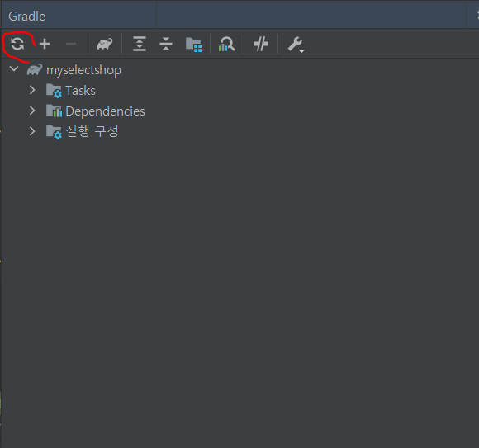
Task: Link a Gradle project with plus icon
Action: tap(45, 44)
